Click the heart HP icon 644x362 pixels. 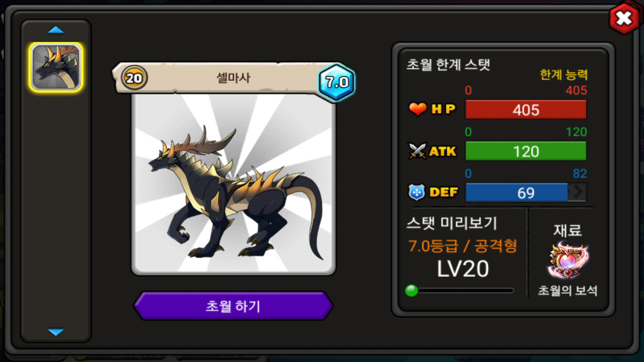[418, 109]
